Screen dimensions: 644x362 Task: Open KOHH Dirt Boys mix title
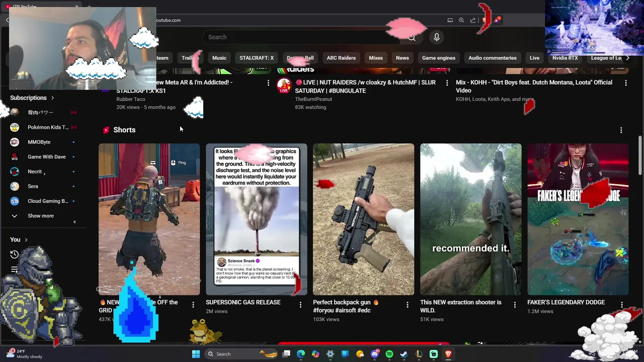tap(534, 86)
